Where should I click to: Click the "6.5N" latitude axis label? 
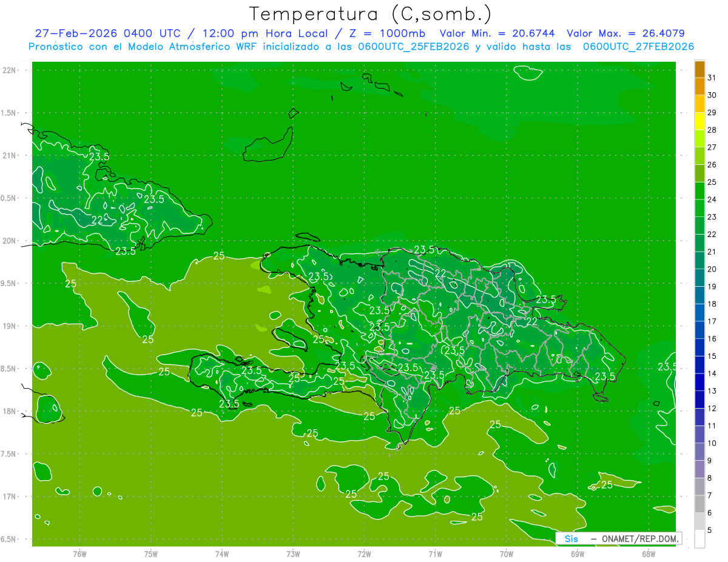pyautogui.click(x=9, y=539)
